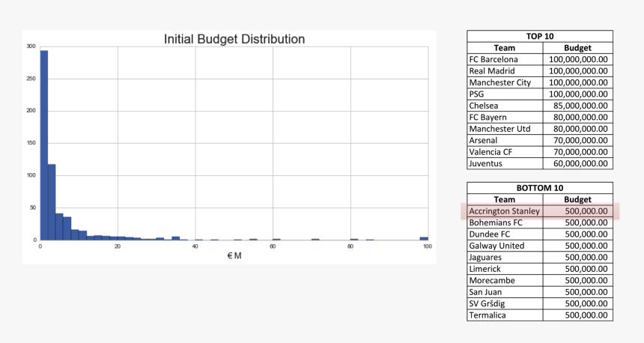This screenshot has height=343, width=644.
Task: Select the Dundee FC team cell
Action: (505, 234)
